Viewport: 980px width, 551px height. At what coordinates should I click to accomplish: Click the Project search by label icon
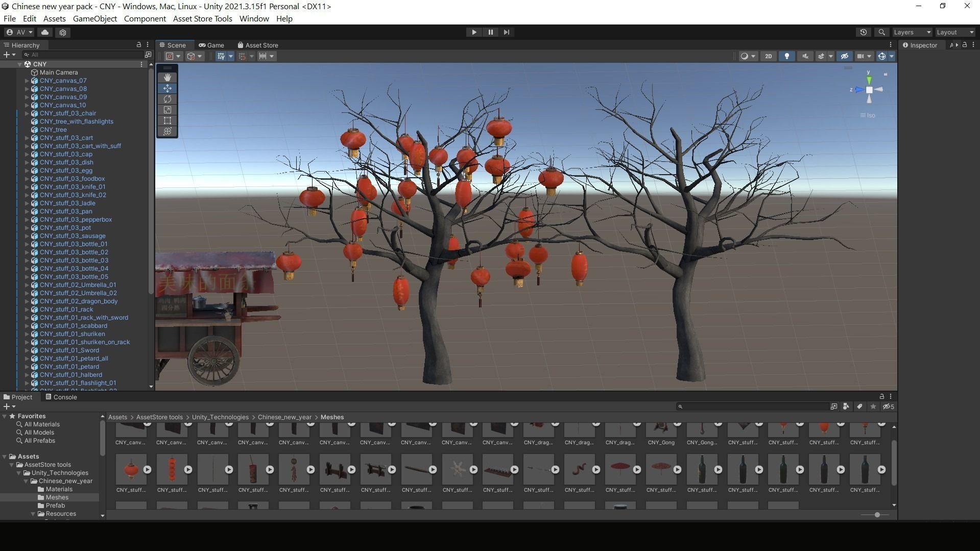[860, 406]
